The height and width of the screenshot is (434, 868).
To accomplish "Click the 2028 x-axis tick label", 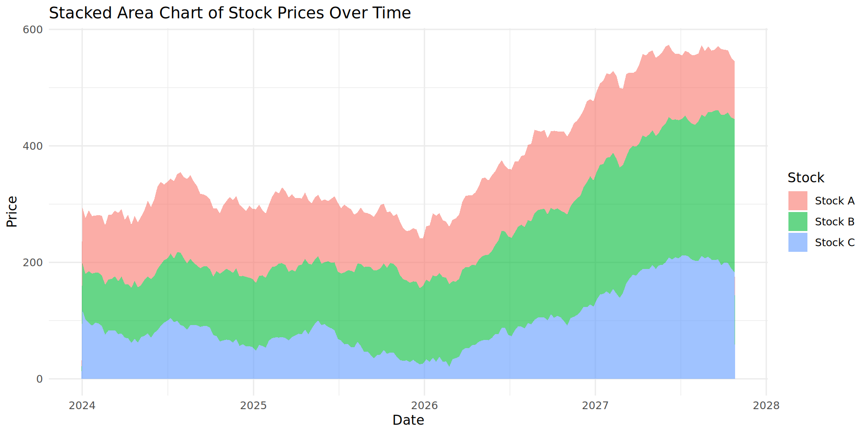I will (x=766, y=406).
